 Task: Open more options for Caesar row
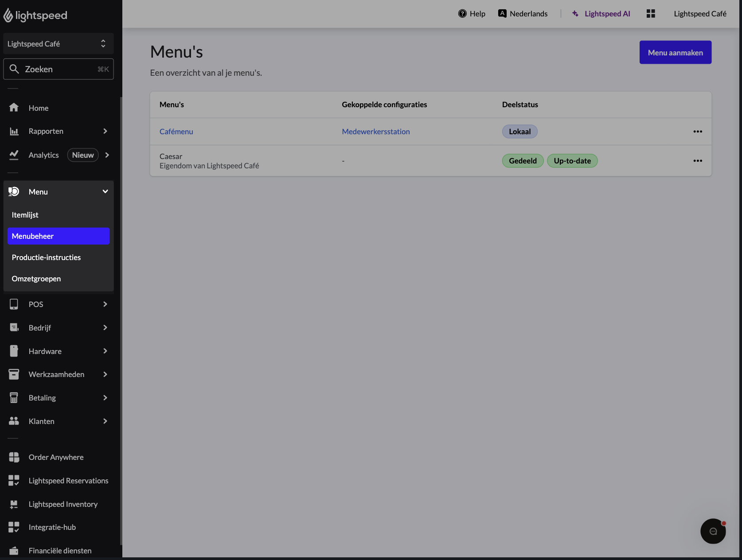(698, 161)
